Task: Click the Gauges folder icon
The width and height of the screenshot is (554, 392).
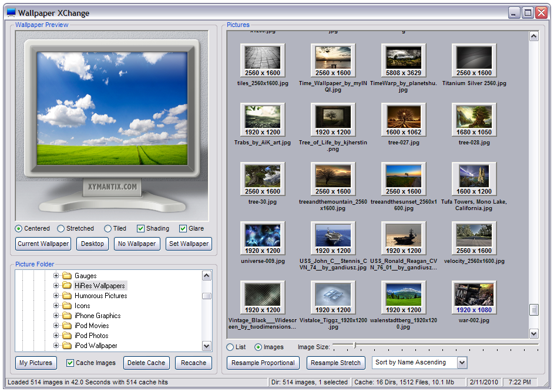Action: [67, 276]
